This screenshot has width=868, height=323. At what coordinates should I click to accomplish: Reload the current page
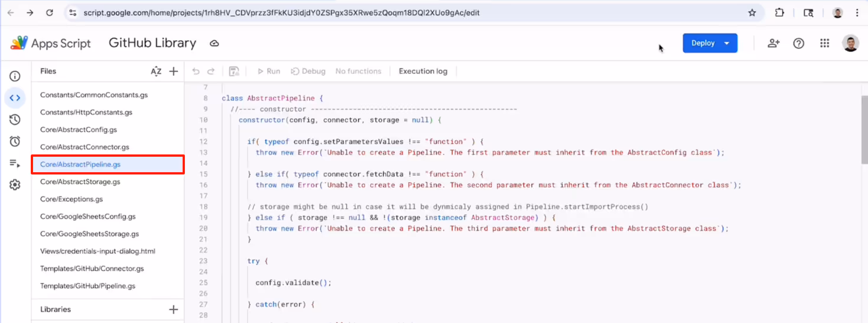coord(50,12)
